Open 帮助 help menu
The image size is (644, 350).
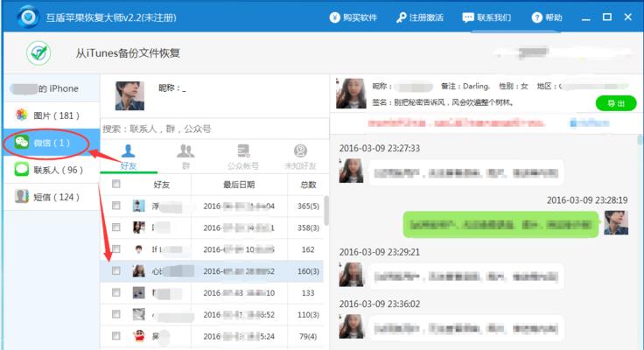point(547,17)
